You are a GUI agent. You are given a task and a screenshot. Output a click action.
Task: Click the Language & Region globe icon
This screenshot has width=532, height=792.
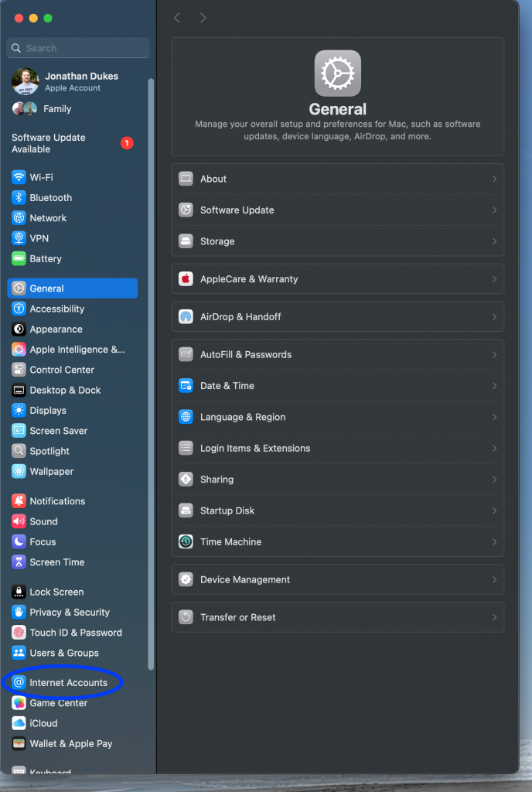click(x=186, y=417)
